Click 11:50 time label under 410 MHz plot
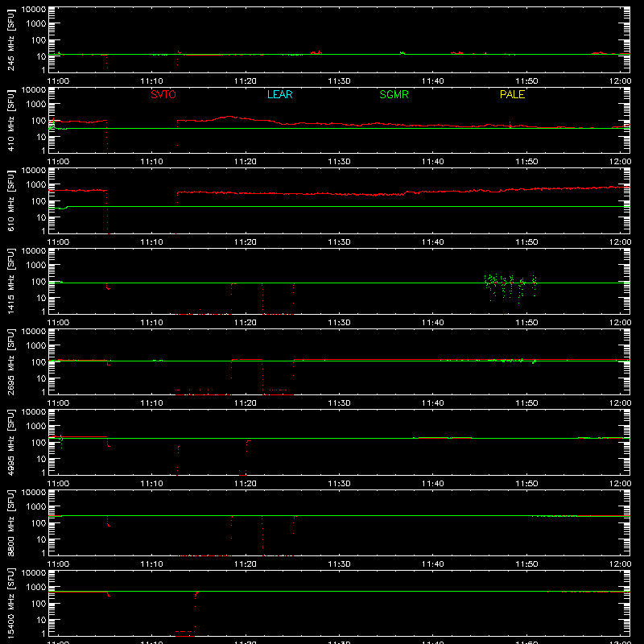 pos(526,162)
